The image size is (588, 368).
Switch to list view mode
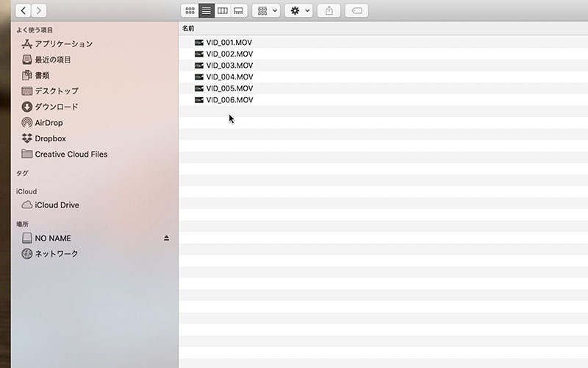coord(207,10)
